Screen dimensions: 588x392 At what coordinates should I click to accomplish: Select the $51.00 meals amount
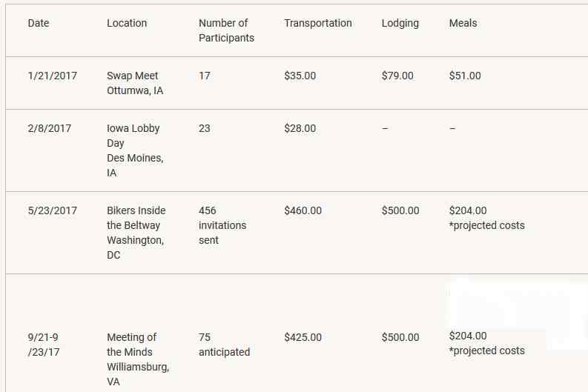pyautogui.click(x=465, y=76)
